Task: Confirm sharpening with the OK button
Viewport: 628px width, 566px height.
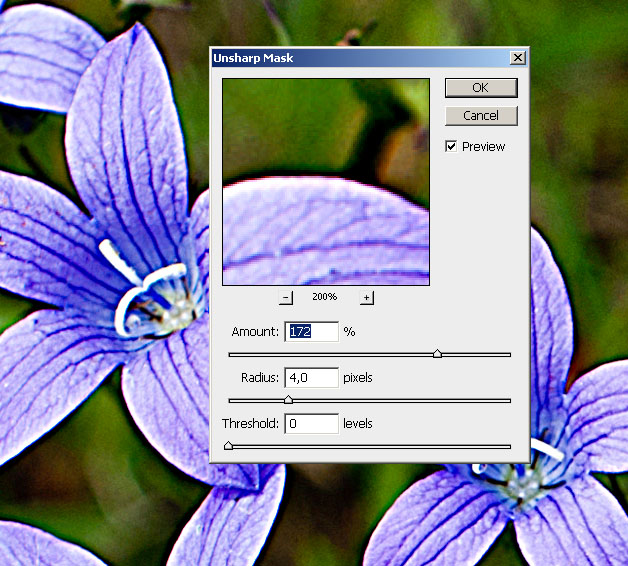Action: tap(481, 88)
